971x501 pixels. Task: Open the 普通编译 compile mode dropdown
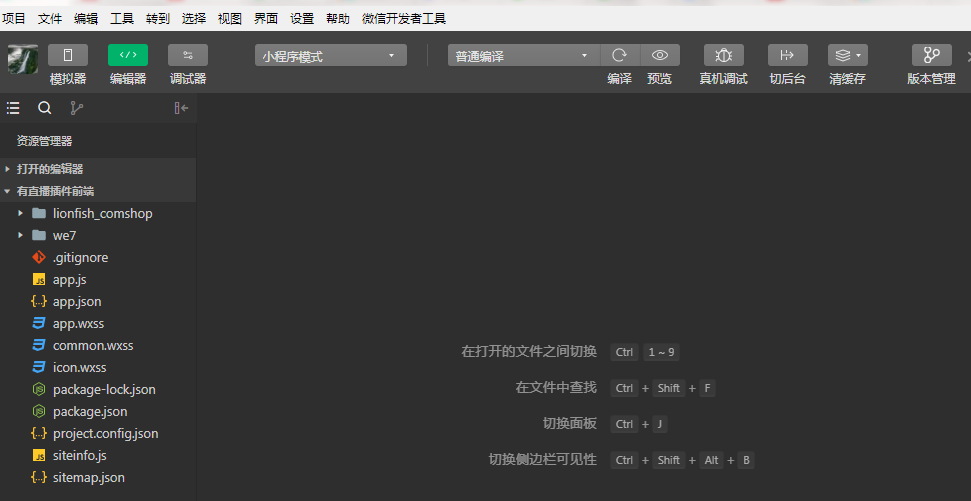tap(524, 55)
